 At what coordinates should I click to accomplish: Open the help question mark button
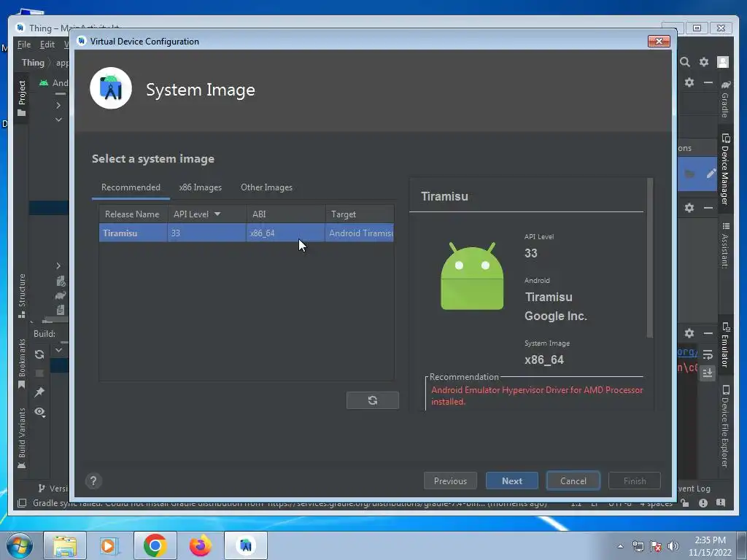93,481
